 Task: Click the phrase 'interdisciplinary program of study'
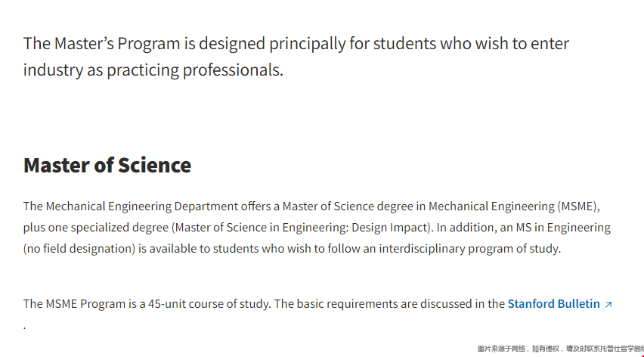[469, 248]
